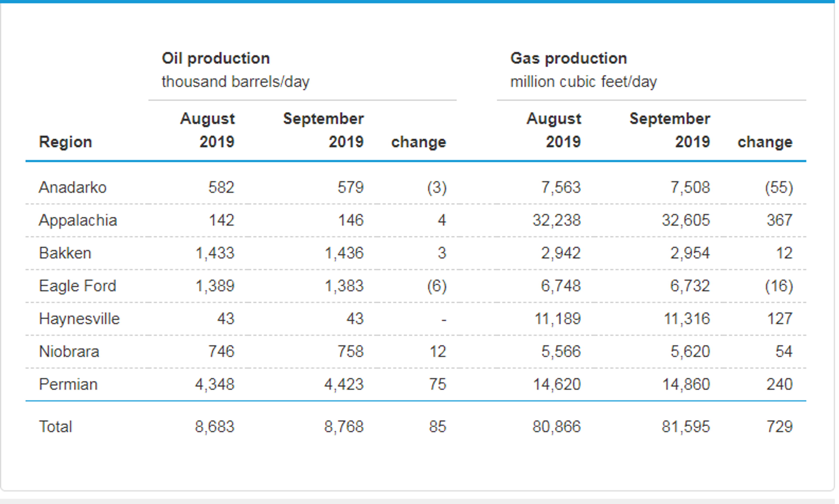
Task: Click Permian gas September value 14,860
Action: [x=686, y=385]
